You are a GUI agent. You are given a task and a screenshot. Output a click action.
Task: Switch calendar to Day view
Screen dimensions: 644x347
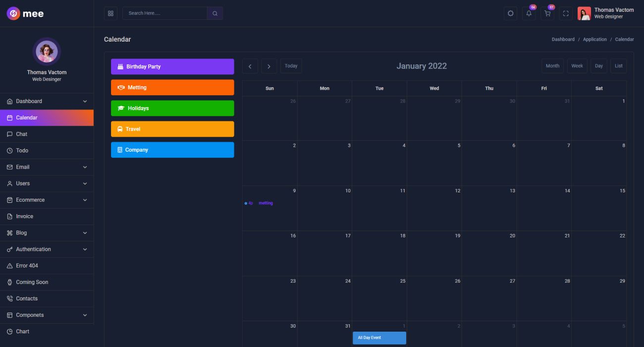point(599,66)
